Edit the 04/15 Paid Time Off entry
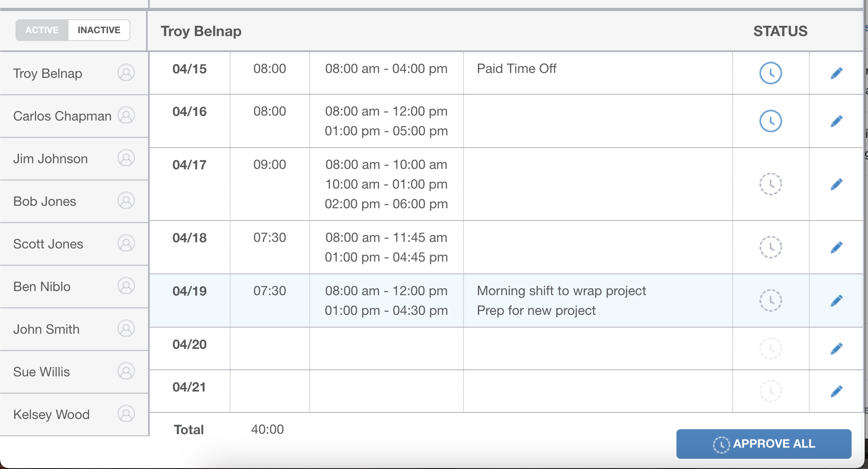Image resolution: width=868 pixels, height=469 pixels. (x=836, y=73)
